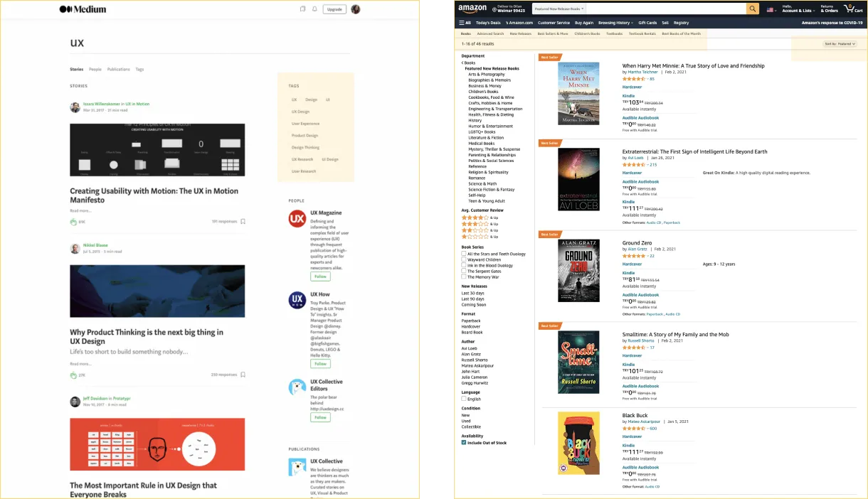Screen dimensions: 868x499
Task: Filter Amazon books by author Julia Cameron
Action: [x=473, y=377]
